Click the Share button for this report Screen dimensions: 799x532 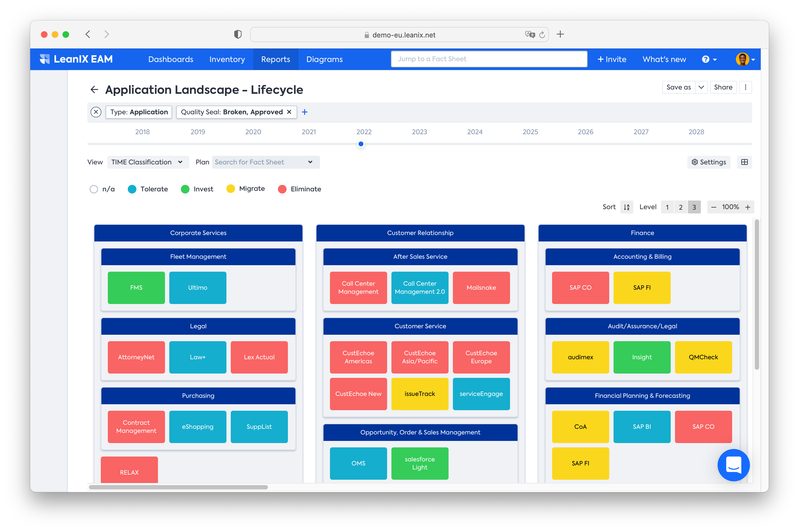tap(722, 89)
